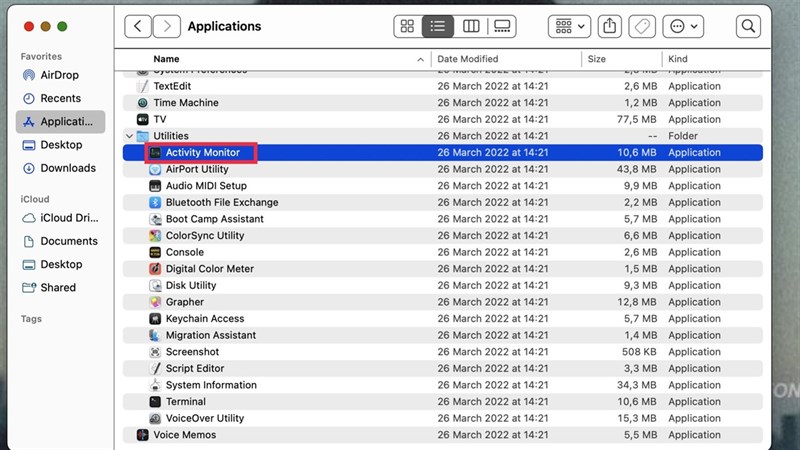
Task: Open Desktop under iCloud section
Action: coord(60,264)
